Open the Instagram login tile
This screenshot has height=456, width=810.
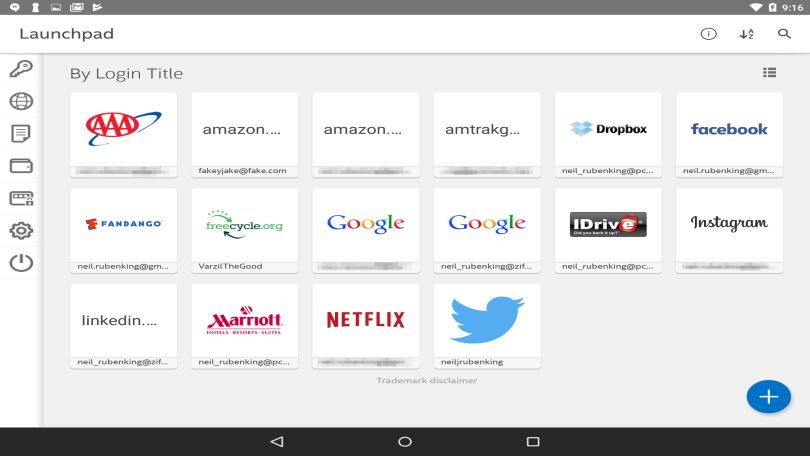(x=729, y=230)
